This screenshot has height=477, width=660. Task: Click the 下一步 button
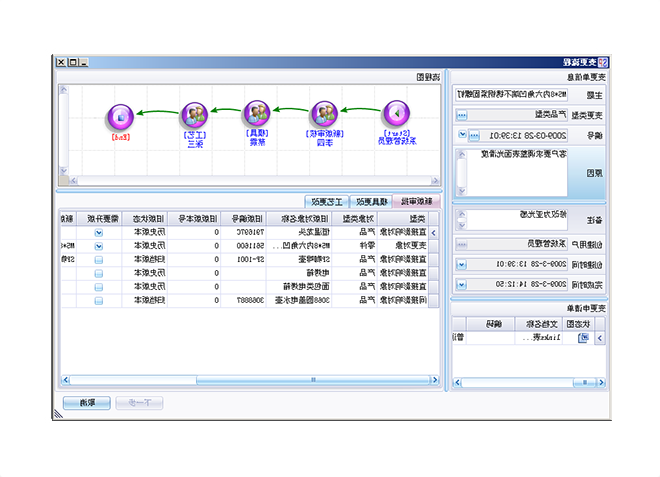(139, 403)
